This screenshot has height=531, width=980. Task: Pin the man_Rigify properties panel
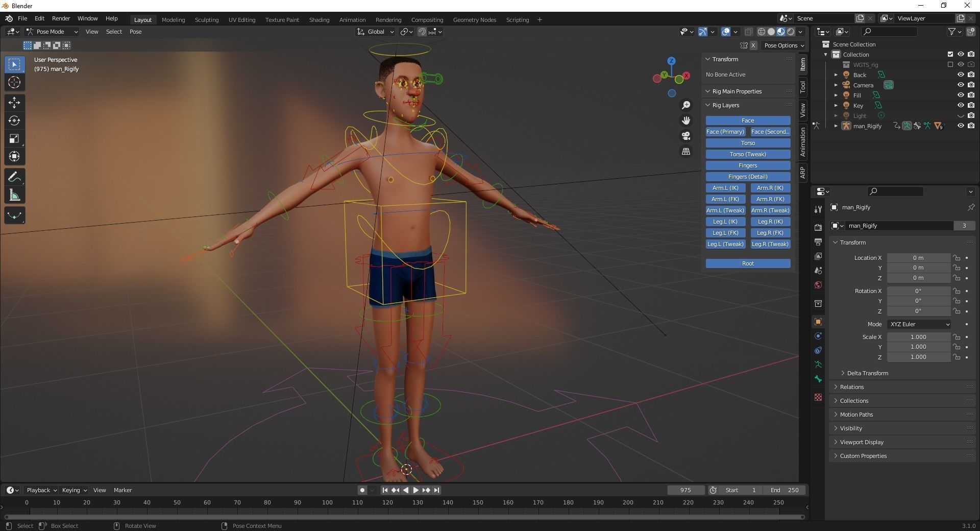click(971, 207)
